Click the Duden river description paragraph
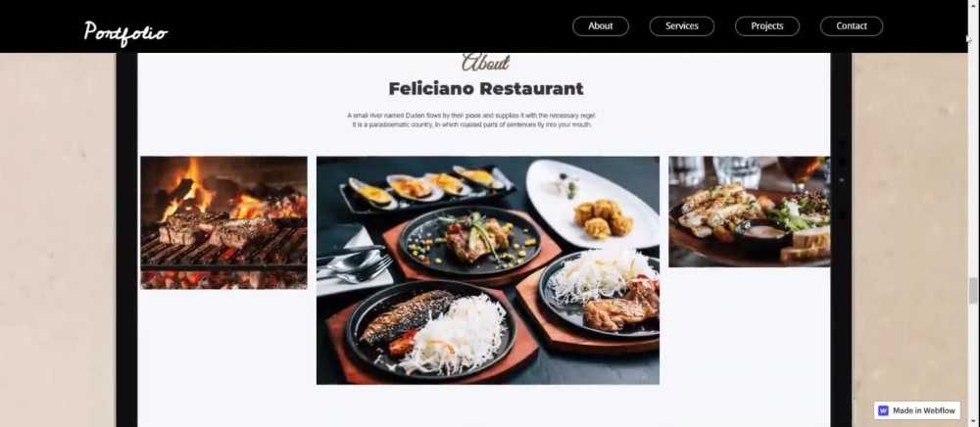This screenshot has width=980, height=427. pos(472,120)
